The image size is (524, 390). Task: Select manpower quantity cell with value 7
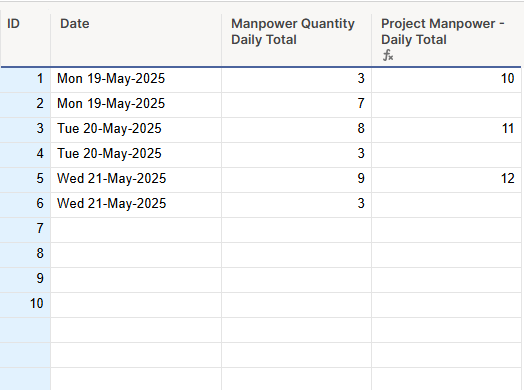tap(296, 105)
